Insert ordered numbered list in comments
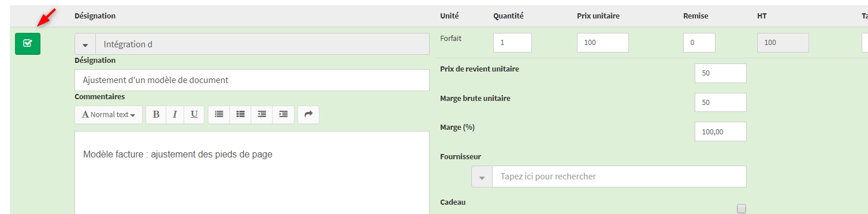Viewport: 868px width, 214px height. coord(240,114)
